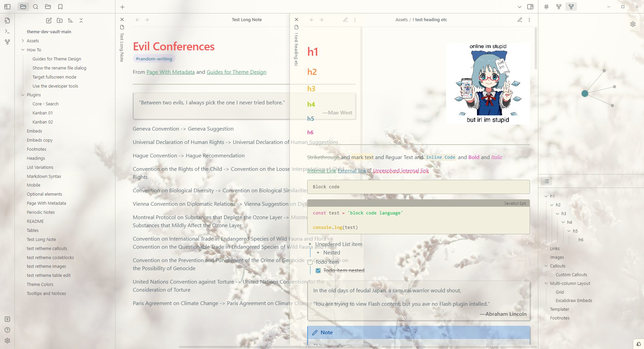Navigate forward in test heading pane
Viewport: 644px width, 349px height.
[x=321, y=20]
